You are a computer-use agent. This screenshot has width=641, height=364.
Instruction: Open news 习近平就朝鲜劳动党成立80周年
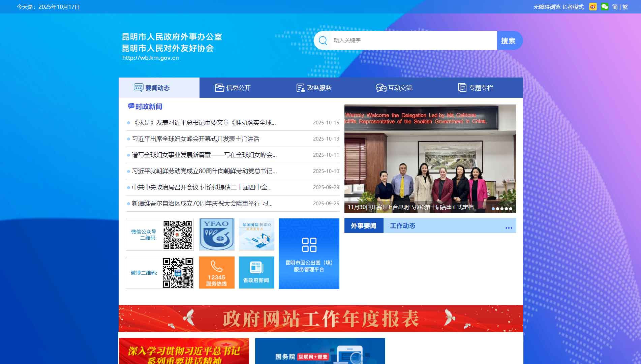click(x=204, y=171)
